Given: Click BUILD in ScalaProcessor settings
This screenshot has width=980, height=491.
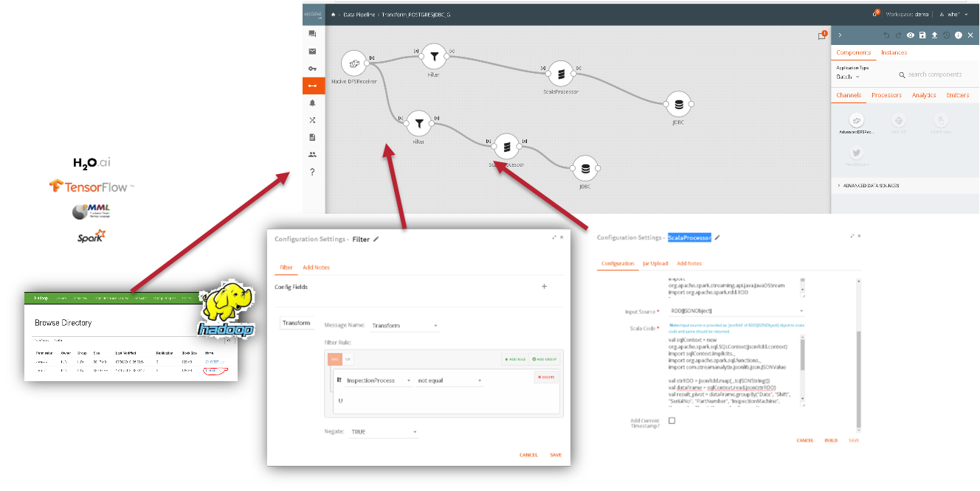Looking at the screenshot, I should (831, 440).
